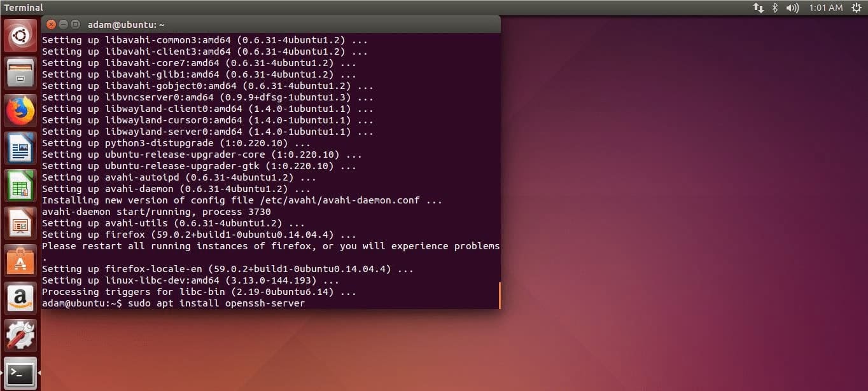Maximize the terminal window
Viewport: 868px width, 391px height.
tap(75, 24)
